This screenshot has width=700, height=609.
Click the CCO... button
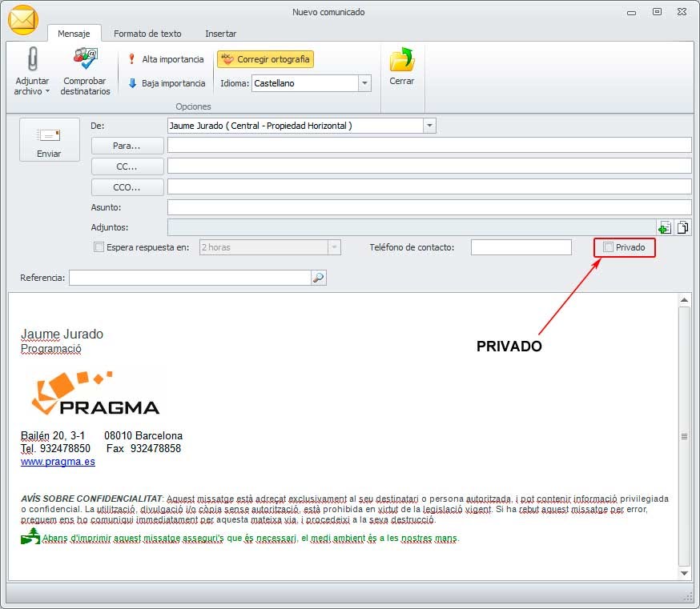[x=127, y=187]
